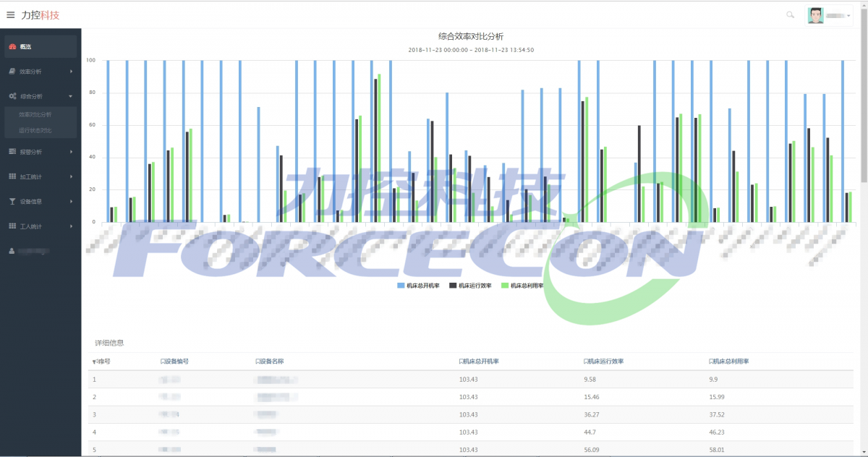868x457 pixels.
Task: Click the search magnifier icon
Action: click(790, 15)
